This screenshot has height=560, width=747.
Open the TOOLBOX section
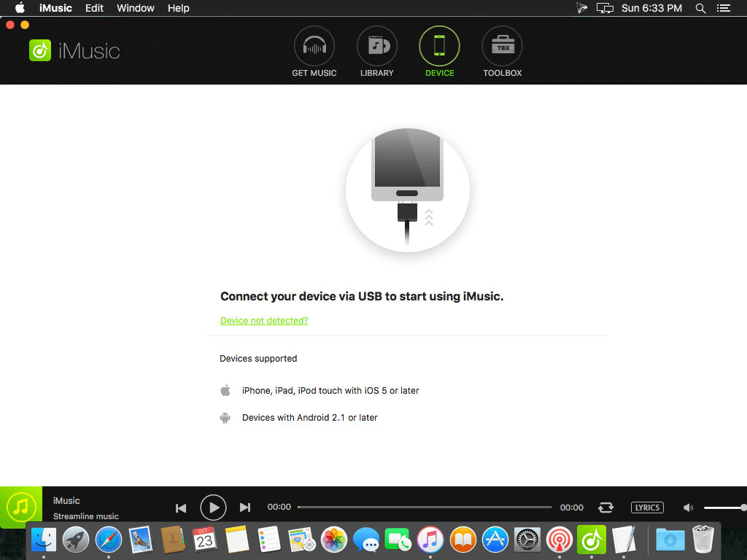pyautogui.click(x=502, y=45)
